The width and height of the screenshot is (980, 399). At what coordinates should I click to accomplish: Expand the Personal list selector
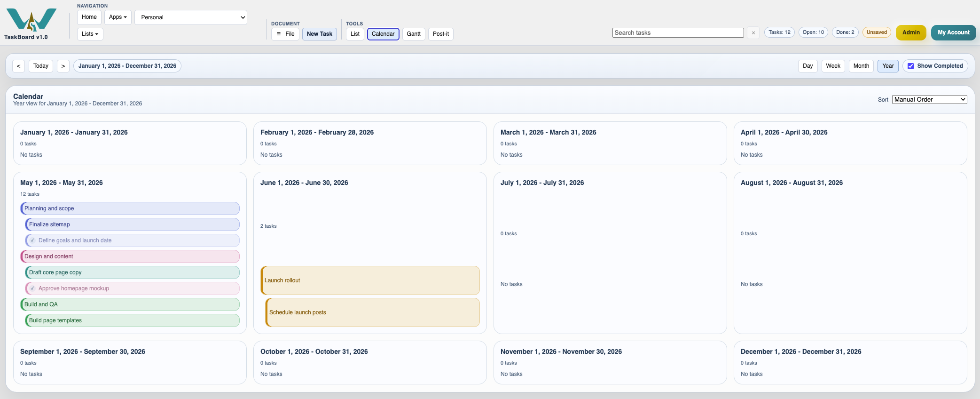[191, 17]
